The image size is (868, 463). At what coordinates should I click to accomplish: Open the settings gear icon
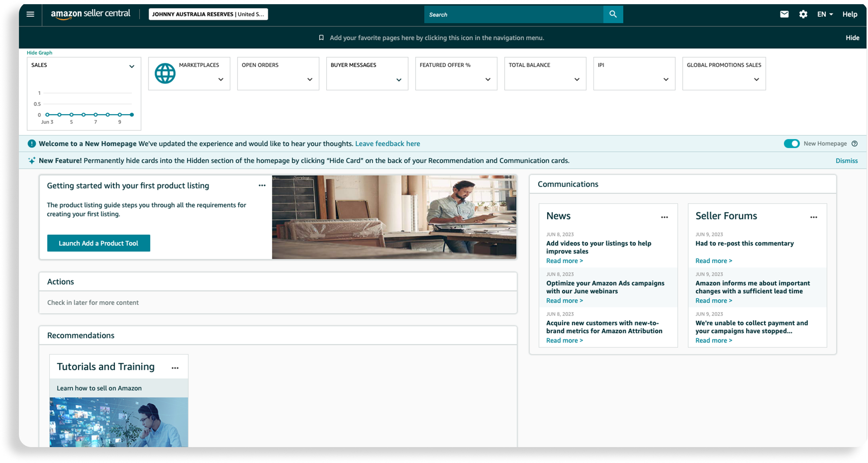(803, 14)
